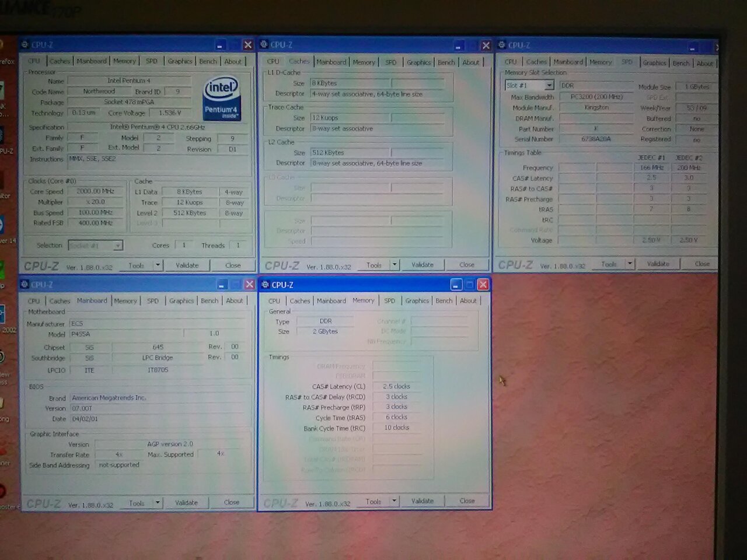Click the CPU-Z icon in the Caches window title bar
The height and width of the screenshot is (560, 747).
264,44
